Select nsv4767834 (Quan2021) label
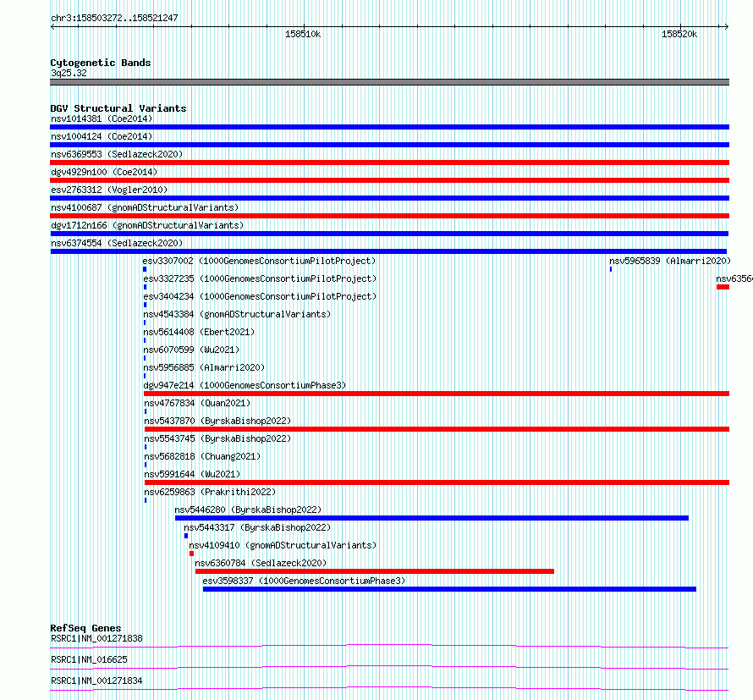The width and height of the screenshot is (753, 700). [197, 403]
